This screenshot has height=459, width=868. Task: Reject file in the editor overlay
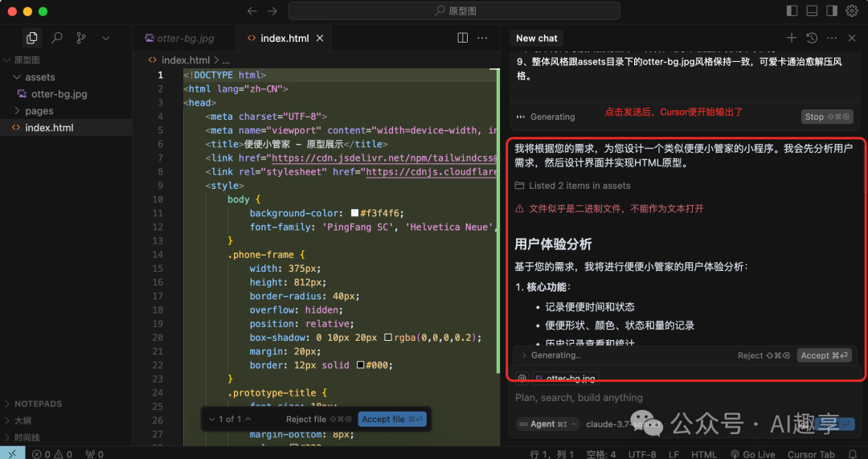click(x=319, y=419)
